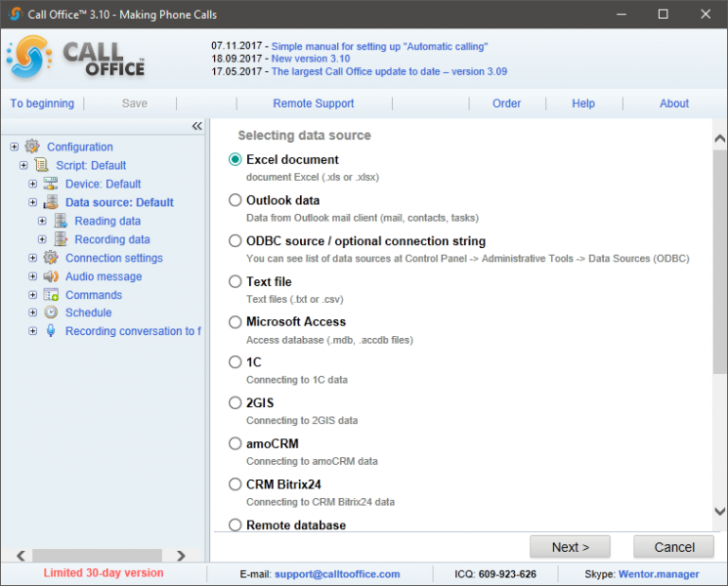Screen dimensions: 728x586
Task: Click the Commands list icon
Action: pos(51,295)
